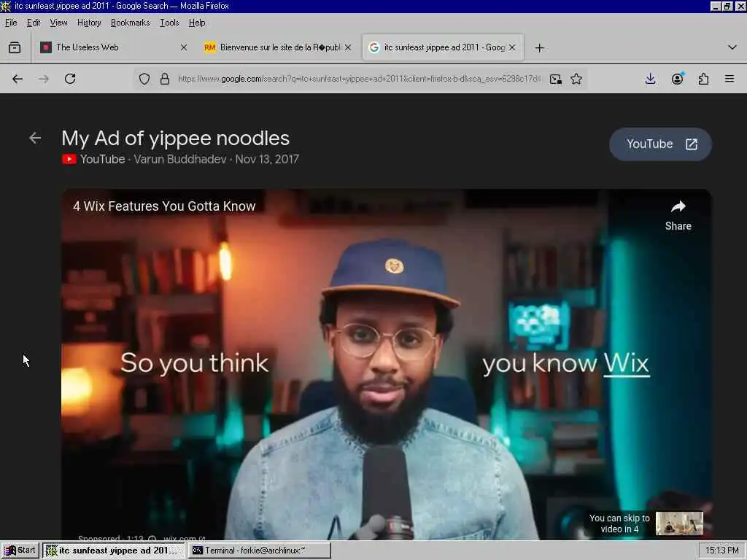The height and width of the screenshot is (560, 747).
Task: Open the Downloads panel
Action: [x=650, y=79]
